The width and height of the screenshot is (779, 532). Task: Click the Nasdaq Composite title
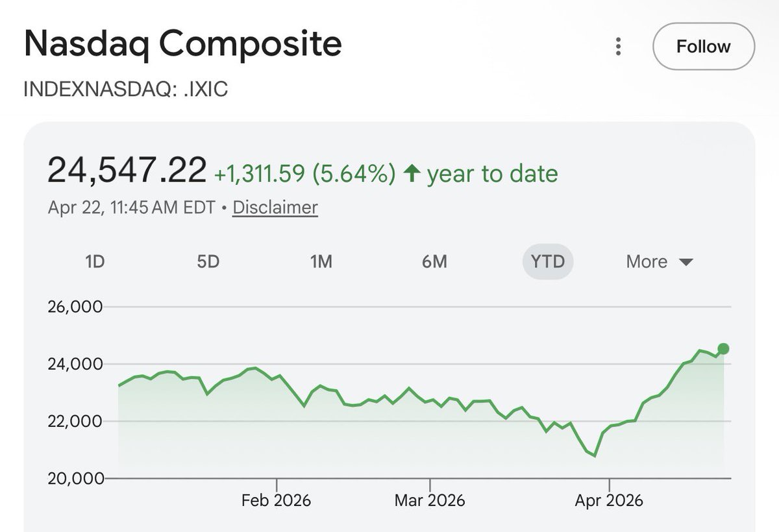(x=182, y=44)
